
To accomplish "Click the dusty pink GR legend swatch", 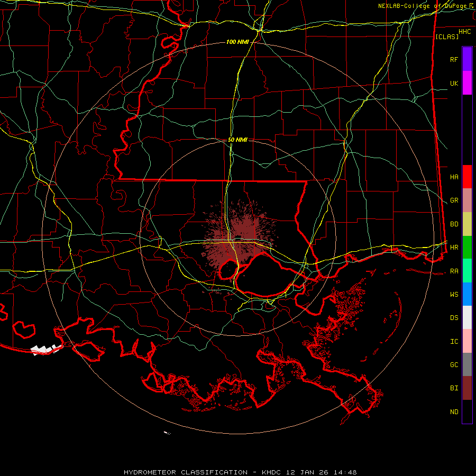I will click(x=467, y=200).
